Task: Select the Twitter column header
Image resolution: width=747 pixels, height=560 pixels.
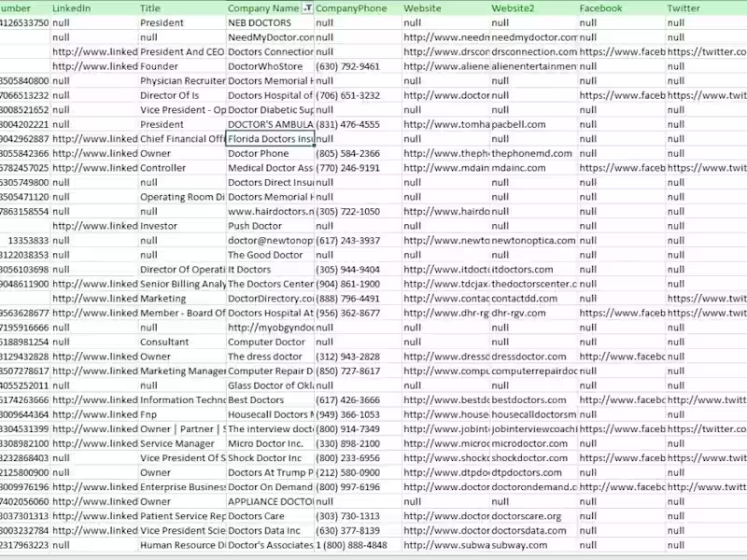Action: coord(707,8)
